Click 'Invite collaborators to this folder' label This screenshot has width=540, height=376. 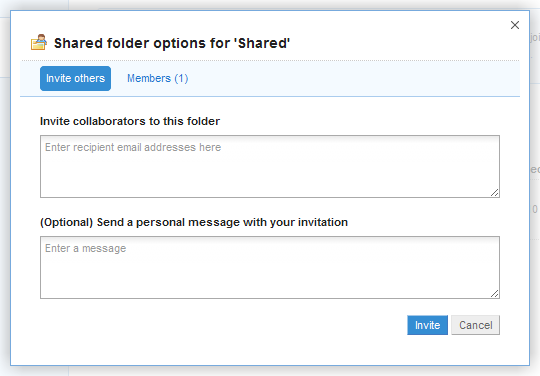coord(130,121)
